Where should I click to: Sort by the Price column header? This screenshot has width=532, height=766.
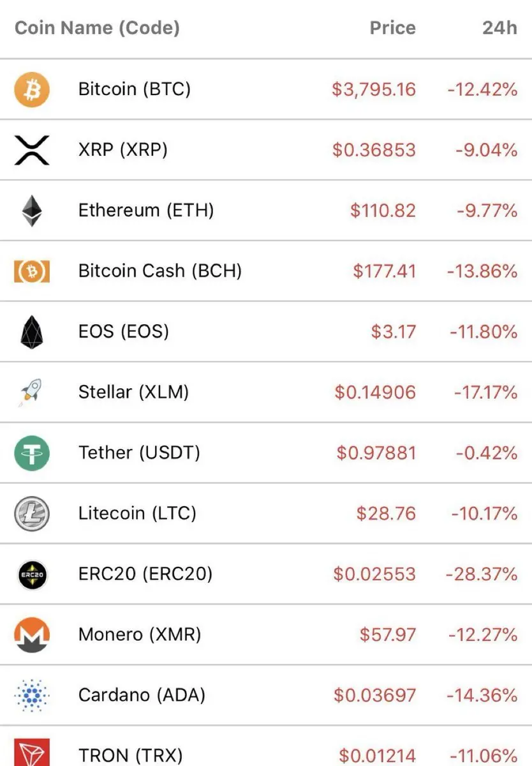[392, 28]
